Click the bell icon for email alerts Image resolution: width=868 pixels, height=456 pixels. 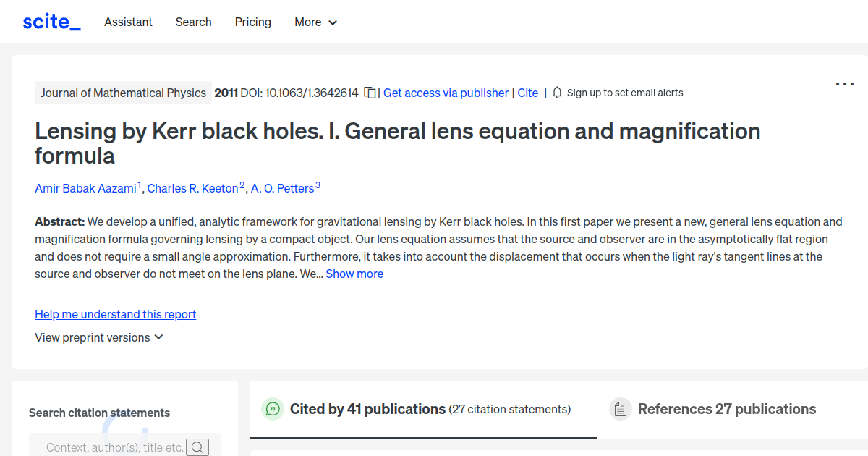tap(556, 93)
